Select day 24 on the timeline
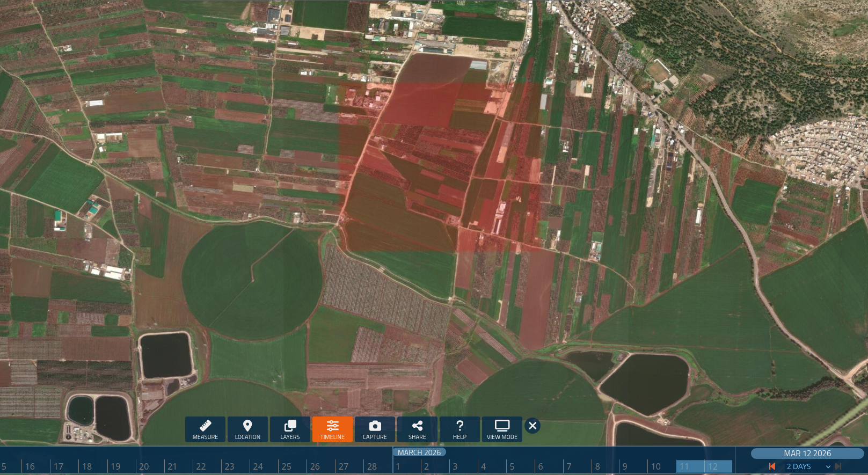Image resolution: width=868 pixels, height=475 pixels. (258, 466)
